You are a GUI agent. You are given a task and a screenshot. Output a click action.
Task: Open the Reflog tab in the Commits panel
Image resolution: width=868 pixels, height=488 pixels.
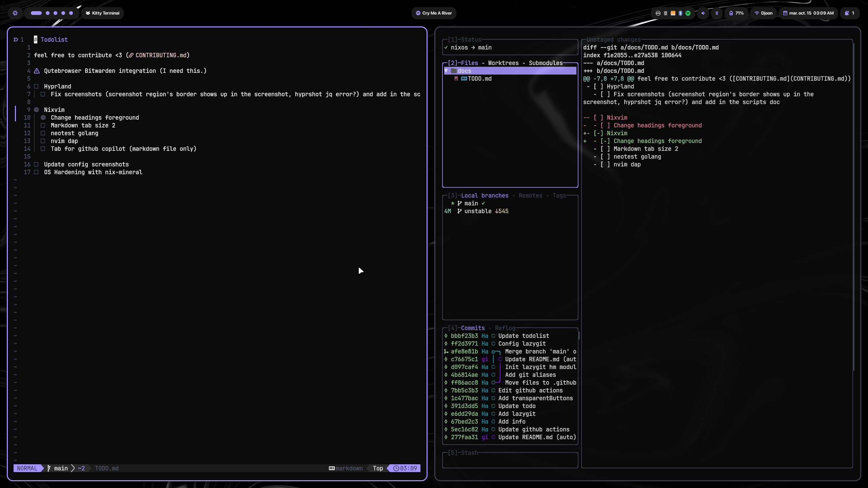pyautogui.click(x=505, y=328)
